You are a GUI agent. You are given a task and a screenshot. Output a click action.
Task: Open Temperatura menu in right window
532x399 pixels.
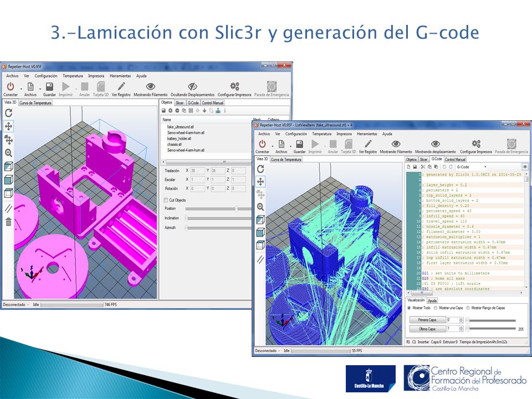(321, 134)
